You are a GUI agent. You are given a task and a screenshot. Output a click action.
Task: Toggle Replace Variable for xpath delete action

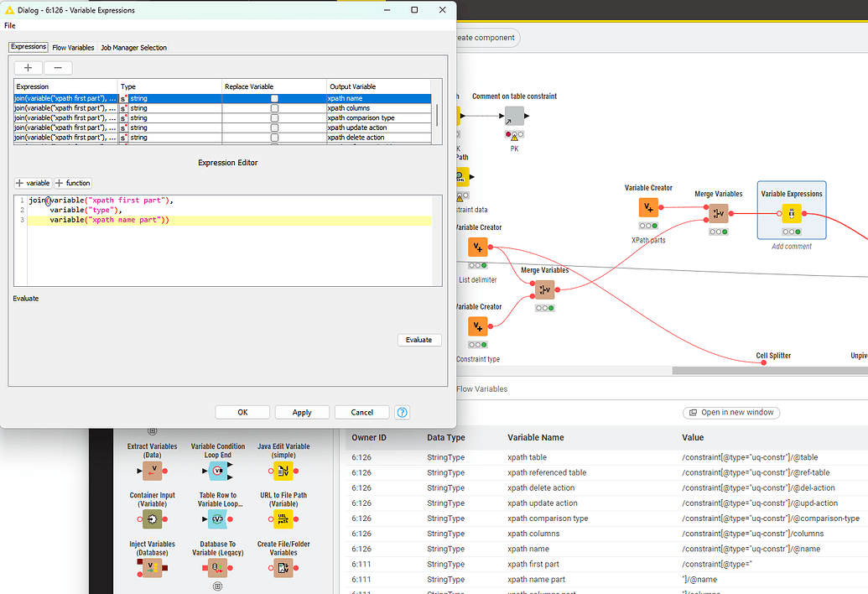pyautogui.click(x=274, y=138)
